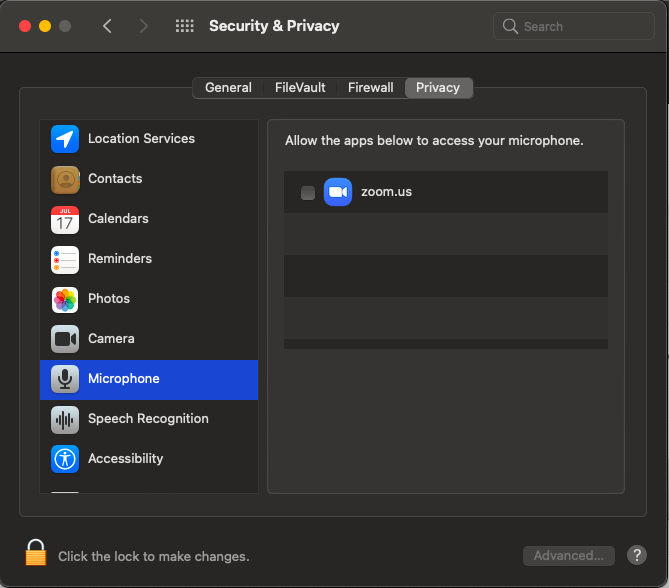Go back with the left chevron

point(107,26)
